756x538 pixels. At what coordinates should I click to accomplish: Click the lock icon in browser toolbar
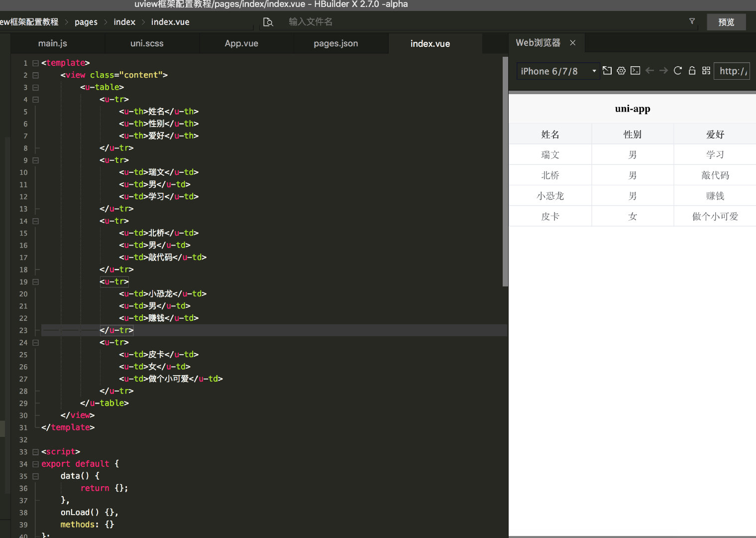pyautogui.click(x=692, y=71)
